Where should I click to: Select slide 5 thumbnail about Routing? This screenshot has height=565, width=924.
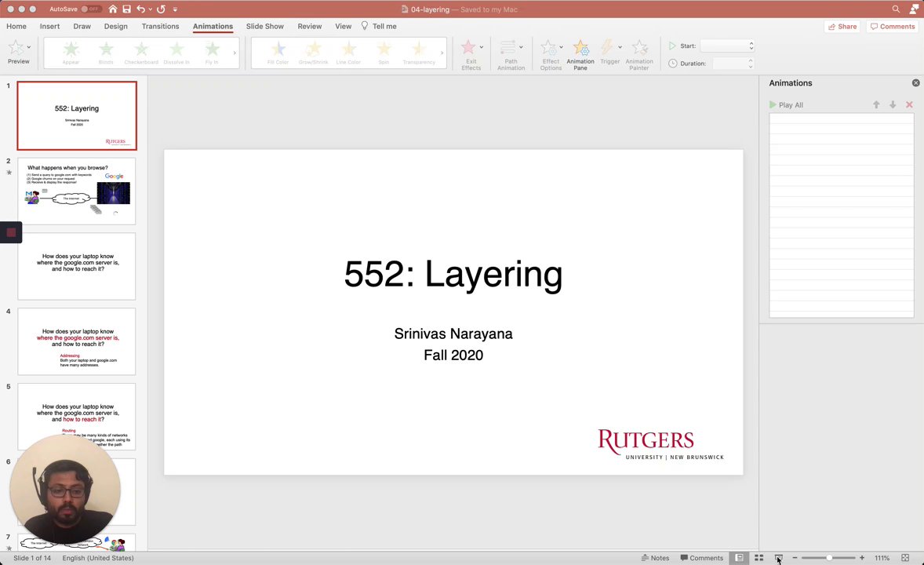pos(77,417)
